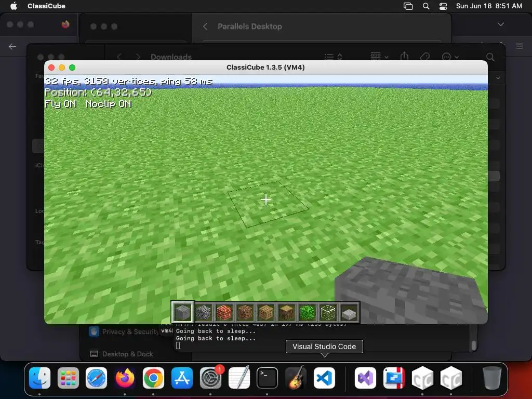532x399 pixels.
Task: Open the ClassiCube application menu
Action: pyautogui.click(x=46, y=6)
